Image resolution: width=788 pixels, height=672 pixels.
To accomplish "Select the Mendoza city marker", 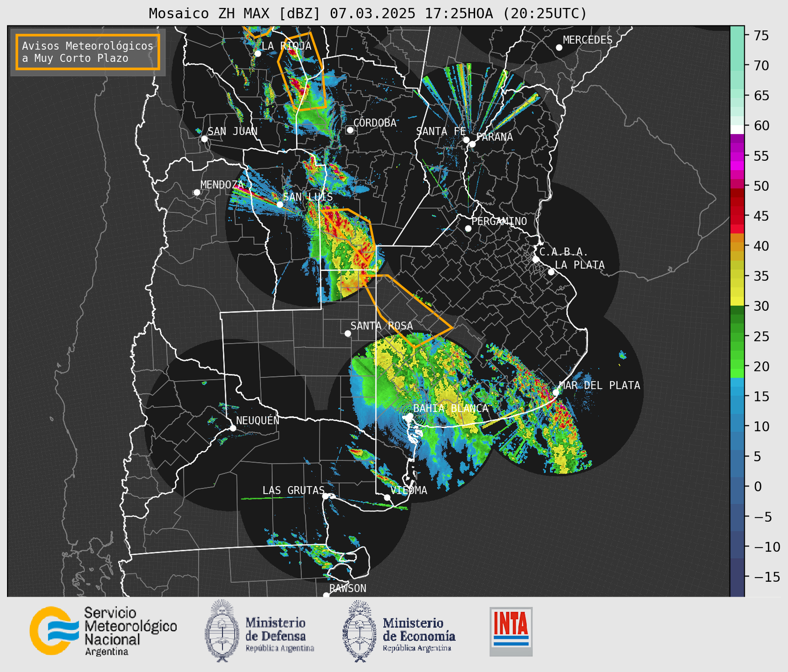I will coord(197,193).
